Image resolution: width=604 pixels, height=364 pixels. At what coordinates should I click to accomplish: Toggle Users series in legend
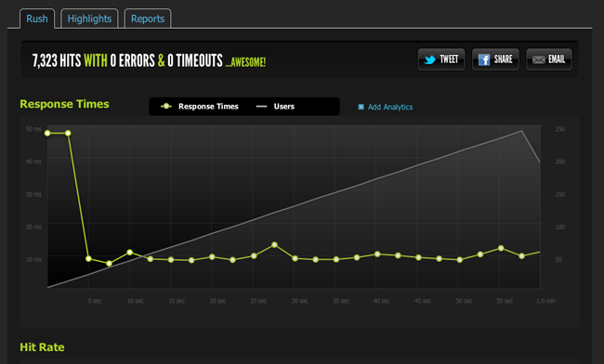click(275, 107)
